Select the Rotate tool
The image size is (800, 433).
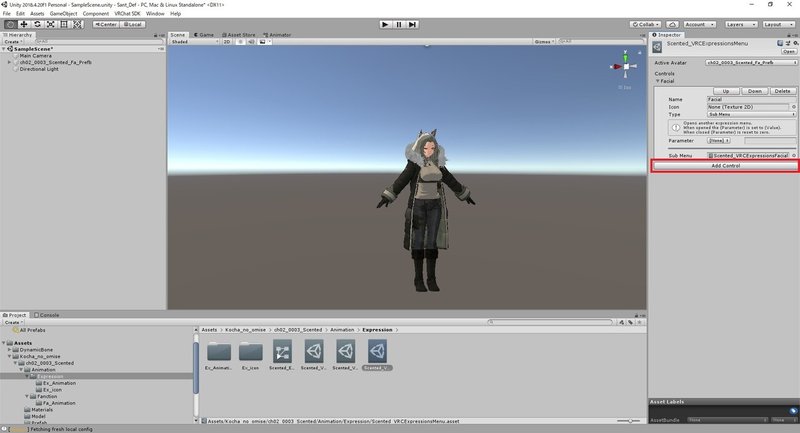tap(37, 24)
